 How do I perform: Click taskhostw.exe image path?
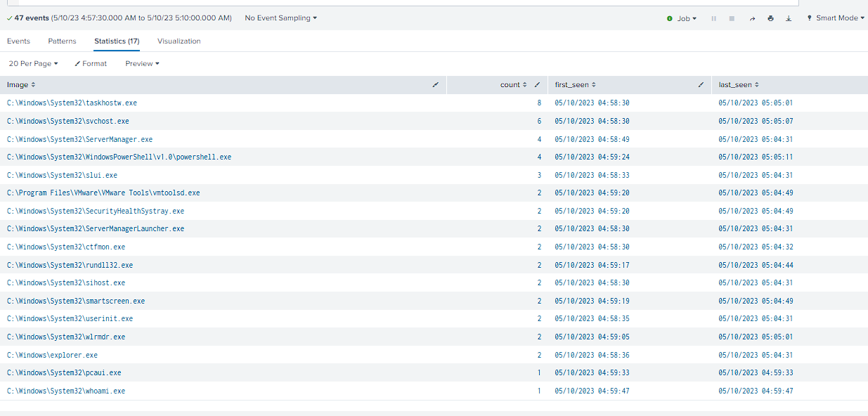coord(72,103)
